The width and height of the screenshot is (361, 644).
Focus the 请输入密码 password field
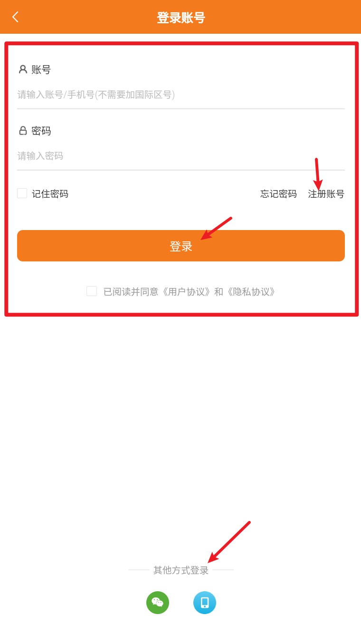181,156
